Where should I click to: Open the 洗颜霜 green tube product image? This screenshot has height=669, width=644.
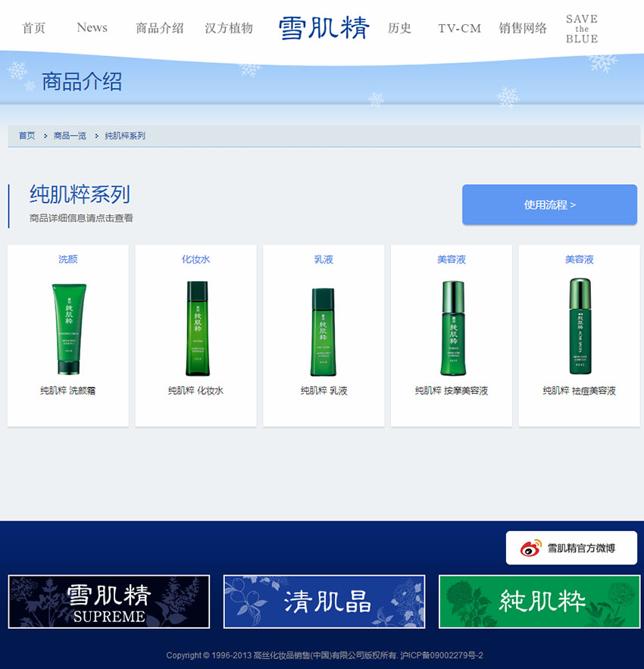pos(69,329)
